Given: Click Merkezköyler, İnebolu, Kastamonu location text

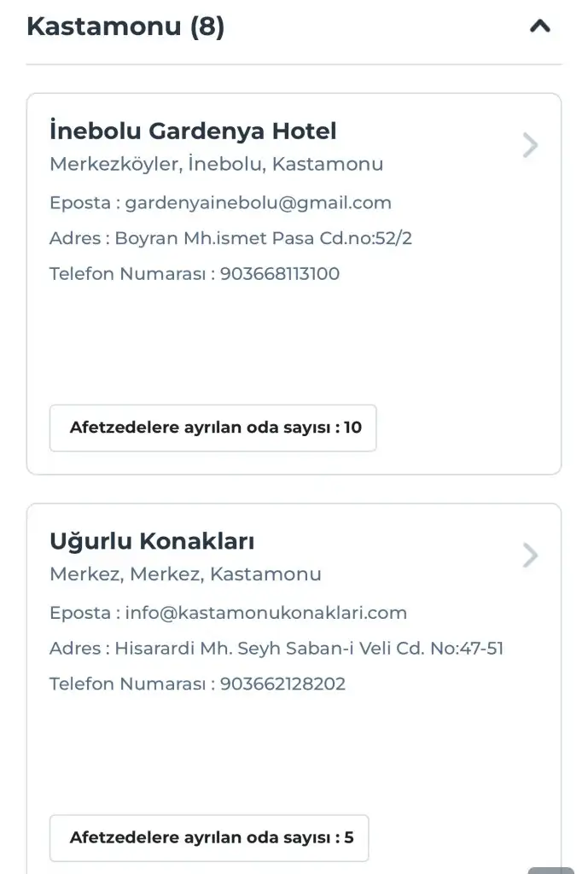Looking at the screenshot, I should pyautogui.click(x=216, y=164).
